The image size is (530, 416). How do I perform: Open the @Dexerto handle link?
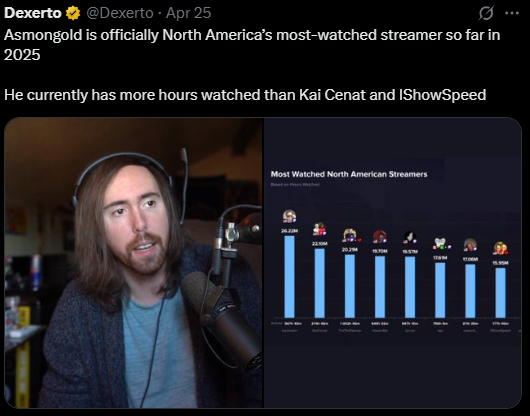120,13
